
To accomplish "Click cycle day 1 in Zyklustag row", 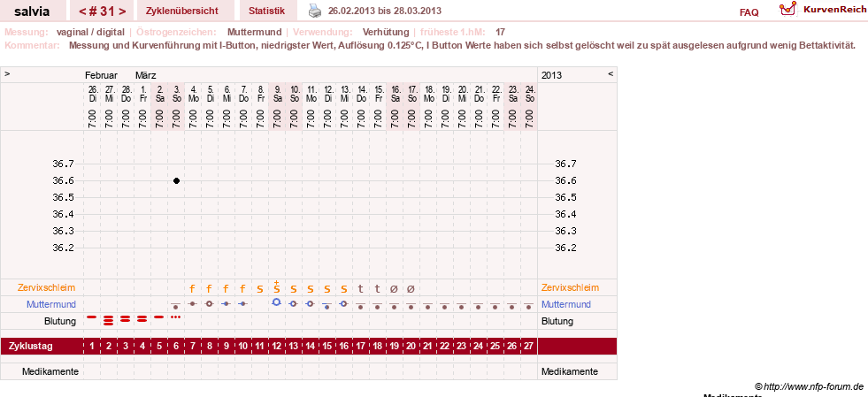I will pyautogui.click(x=92, y=346).
